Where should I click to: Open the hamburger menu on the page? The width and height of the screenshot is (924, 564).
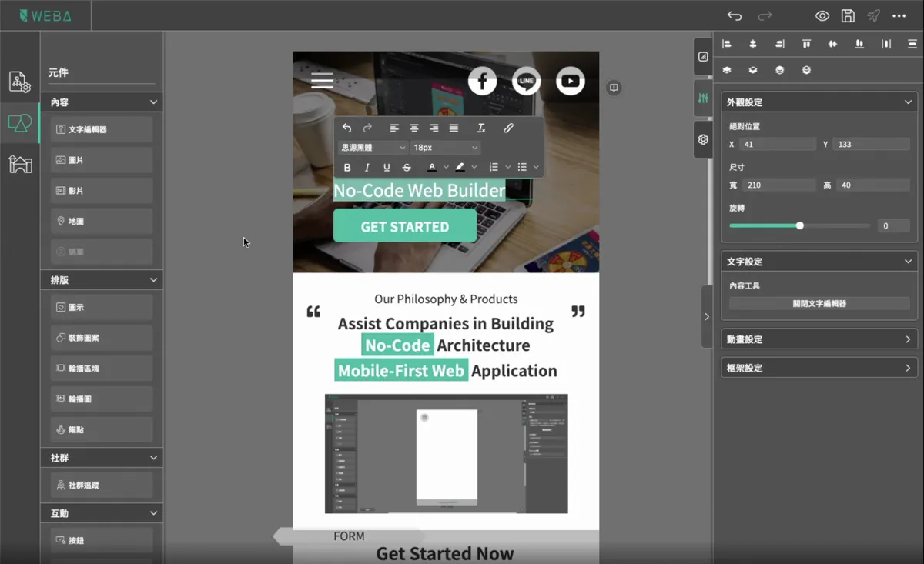click(322, 81)
